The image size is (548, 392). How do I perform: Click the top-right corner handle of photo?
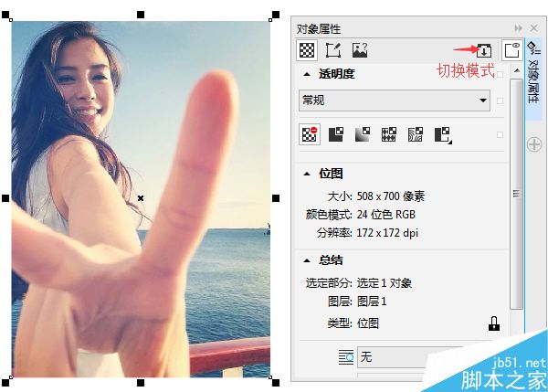click(276, 15)
